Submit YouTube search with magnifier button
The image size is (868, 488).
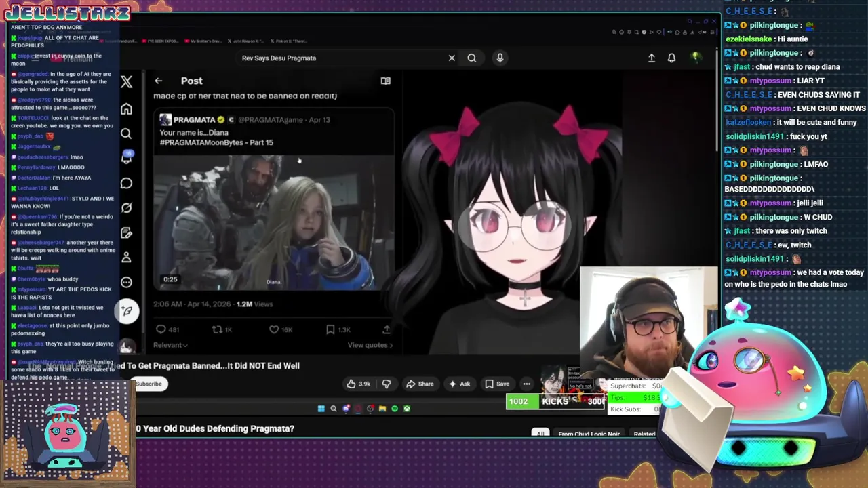472,58
